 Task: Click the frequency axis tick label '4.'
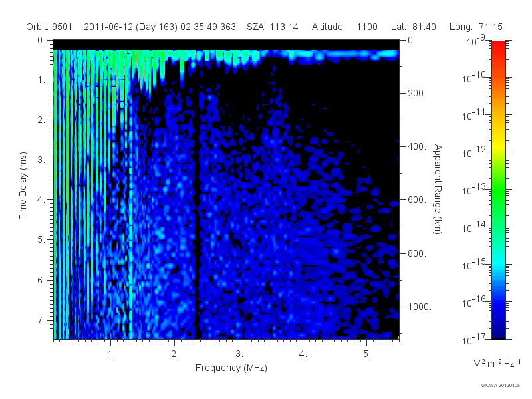[x=303, y=354]
